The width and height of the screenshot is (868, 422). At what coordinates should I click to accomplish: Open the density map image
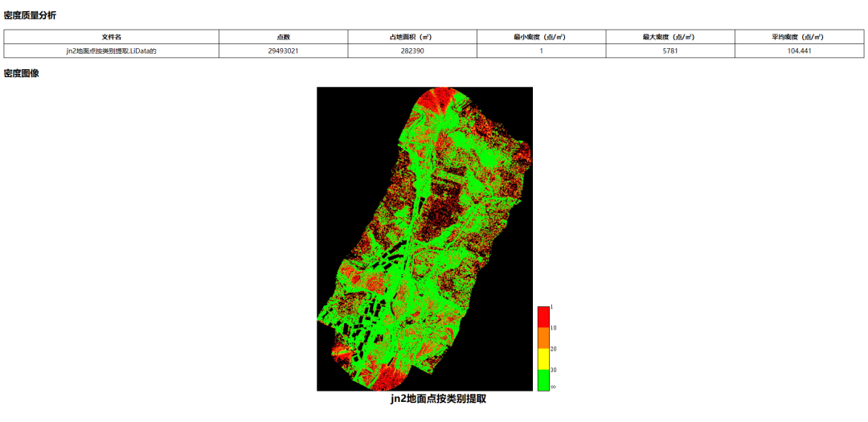coord(424,239)
